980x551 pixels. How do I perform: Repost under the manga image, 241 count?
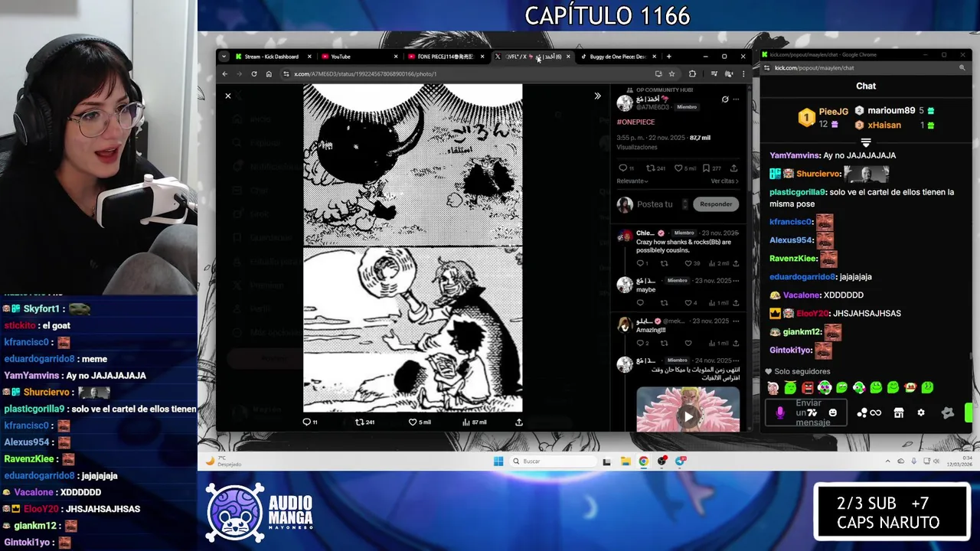(x=364, y=422)
